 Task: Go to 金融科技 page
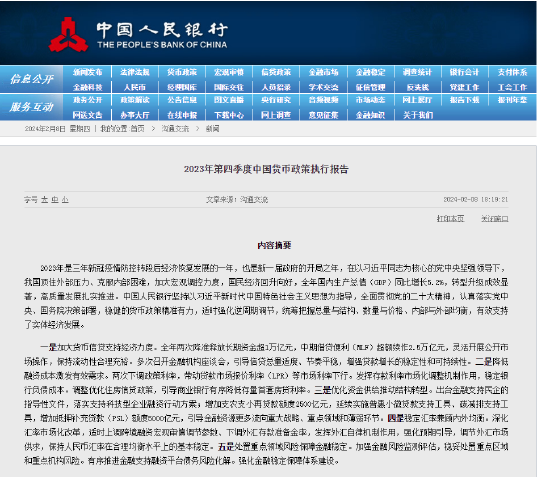tap(87, 87)
